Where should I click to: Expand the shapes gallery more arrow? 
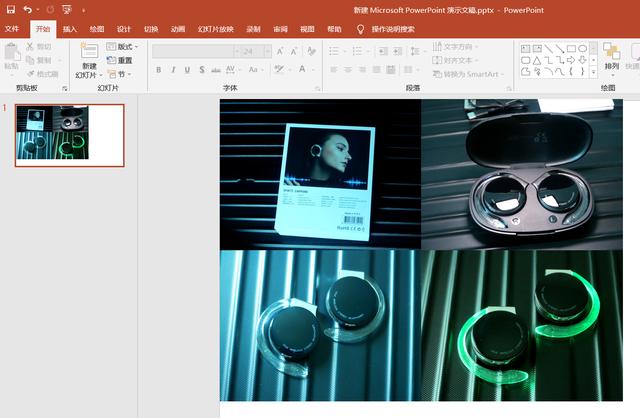tap(593, 72)
